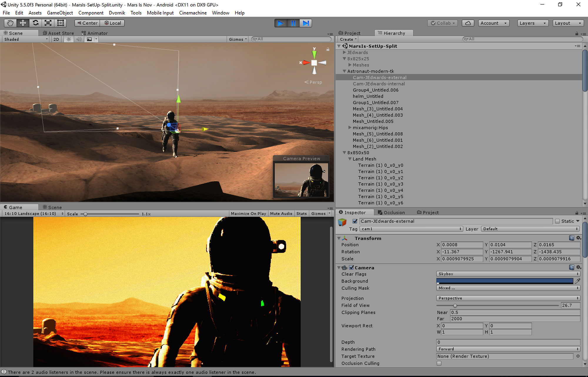Click the Step frame button
588x377 pixels.
pyautogui.click(x=306, y=23)
